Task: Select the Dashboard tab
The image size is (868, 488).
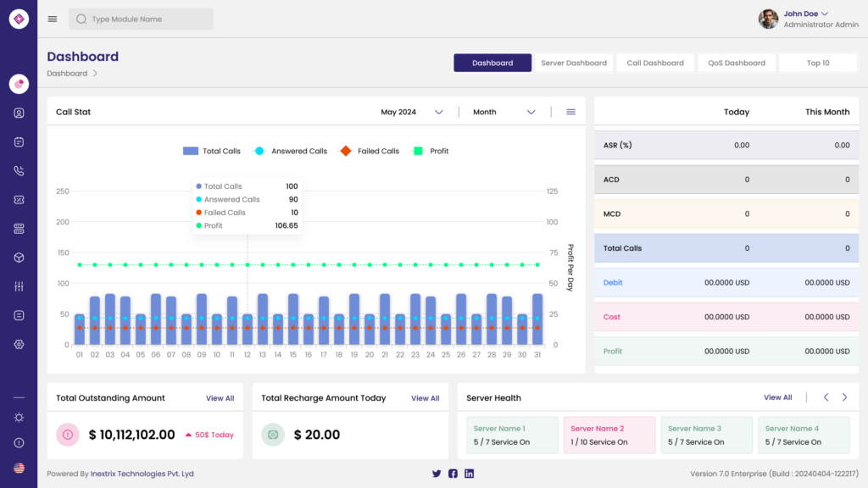Action: click(x=492, y=63)
